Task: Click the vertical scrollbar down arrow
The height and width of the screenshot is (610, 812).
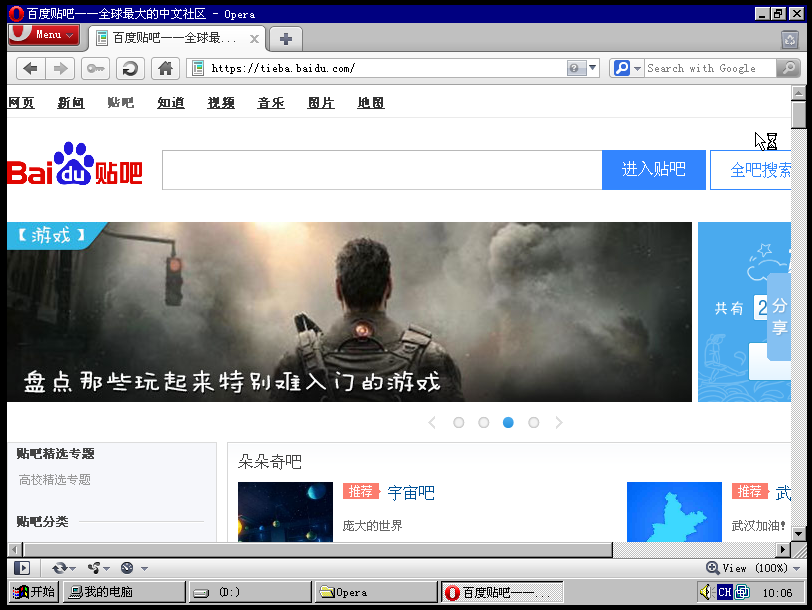Action: click(799, 533)
